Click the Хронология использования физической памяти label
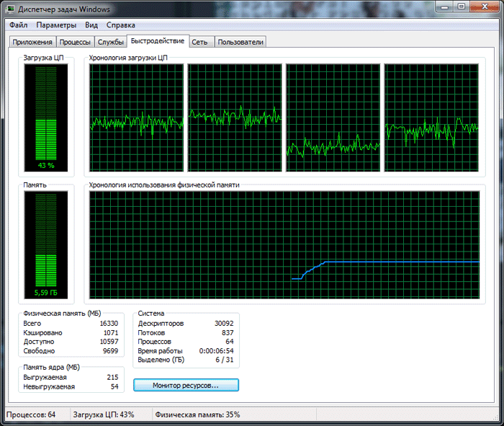 point(164,185)
